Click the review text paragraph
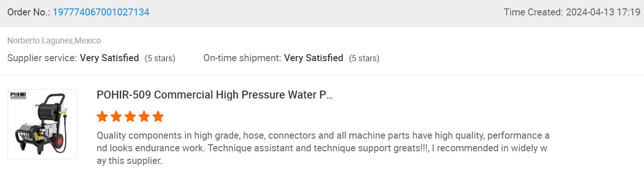644x169 pixels. [323, 148]
